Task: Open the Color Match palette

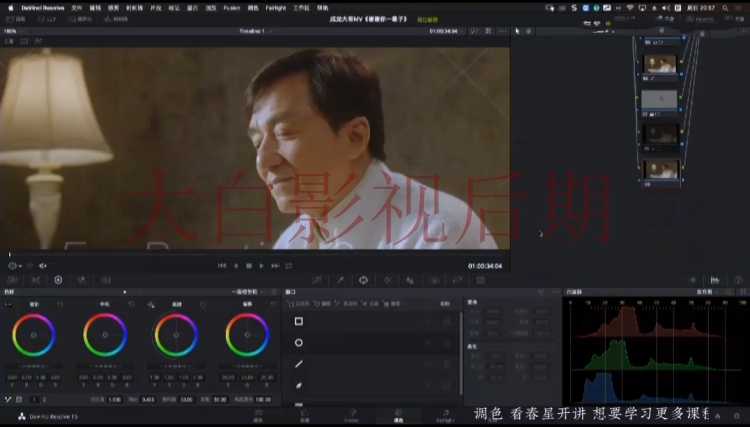Action: [36, 280]
